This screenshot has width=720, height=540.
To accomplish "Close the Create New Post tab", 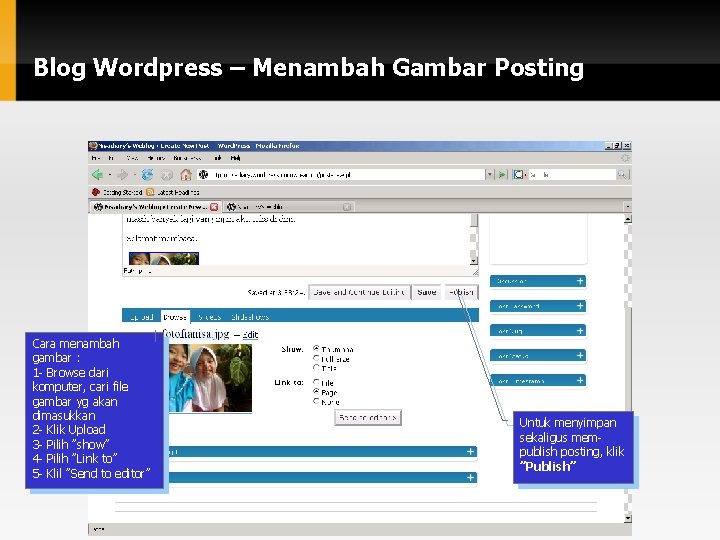I will [214, 207].
